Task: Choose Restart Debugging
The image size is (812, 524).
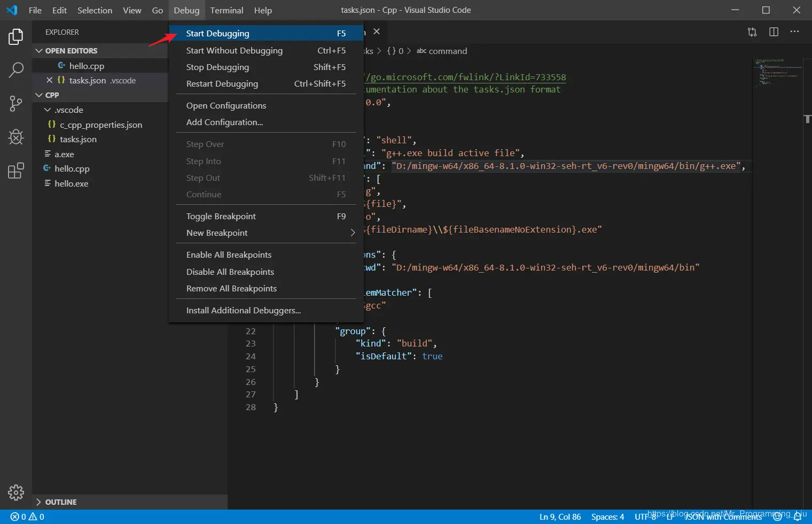Action: tap(266, 83)
